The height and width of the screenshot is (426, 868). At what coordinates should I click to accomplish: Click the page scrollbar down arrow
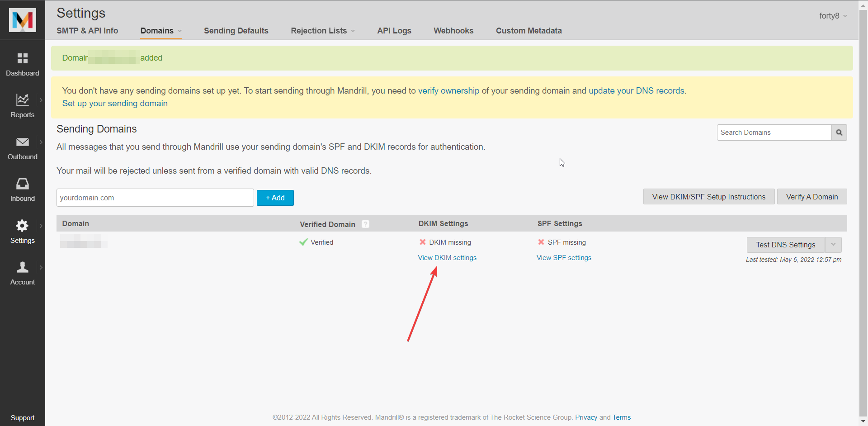tap(863, 421)
